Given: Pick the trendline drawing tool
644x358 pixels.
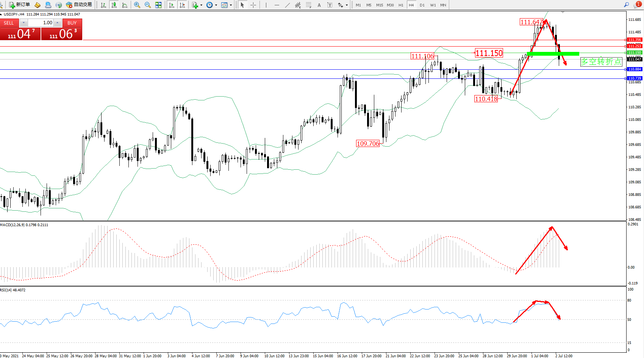Looking at the screenshot, I should click(x=288, y=5).
